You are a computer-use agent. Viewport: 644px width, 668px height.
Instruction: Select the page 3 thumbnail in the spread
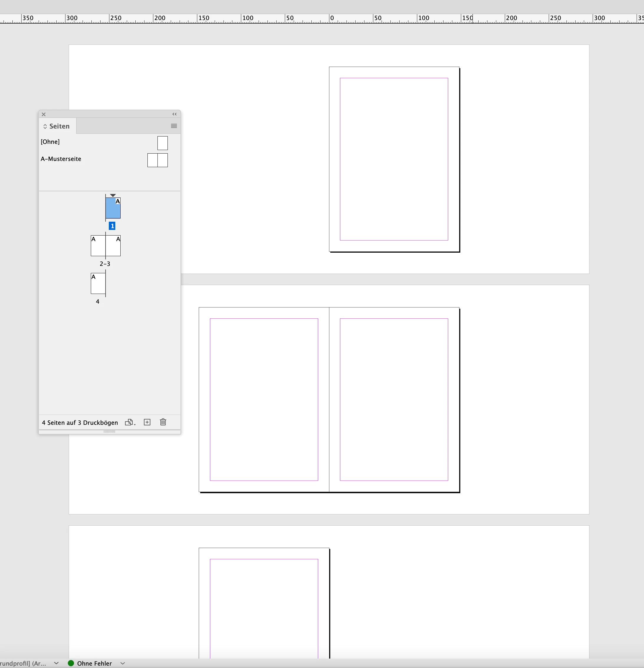pos(113,246)
